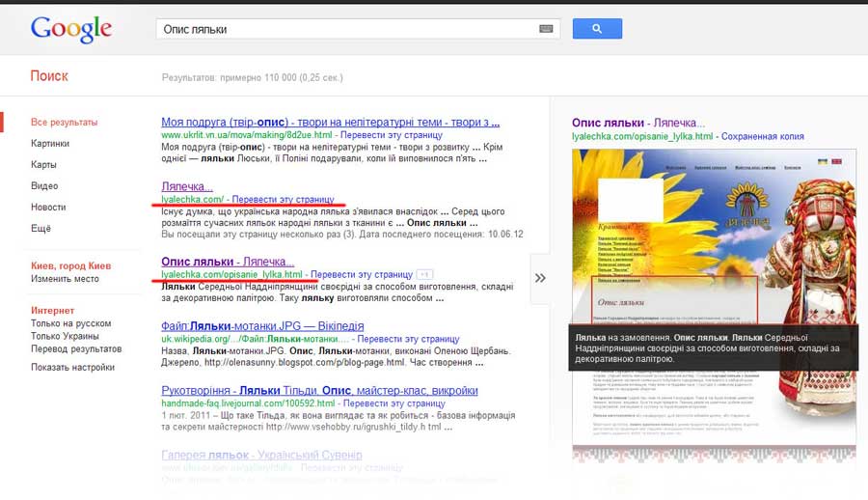Select 'Все результаты' in sidebar
The width and height of the screenshot is (868, 500).
tap(65, 122)
